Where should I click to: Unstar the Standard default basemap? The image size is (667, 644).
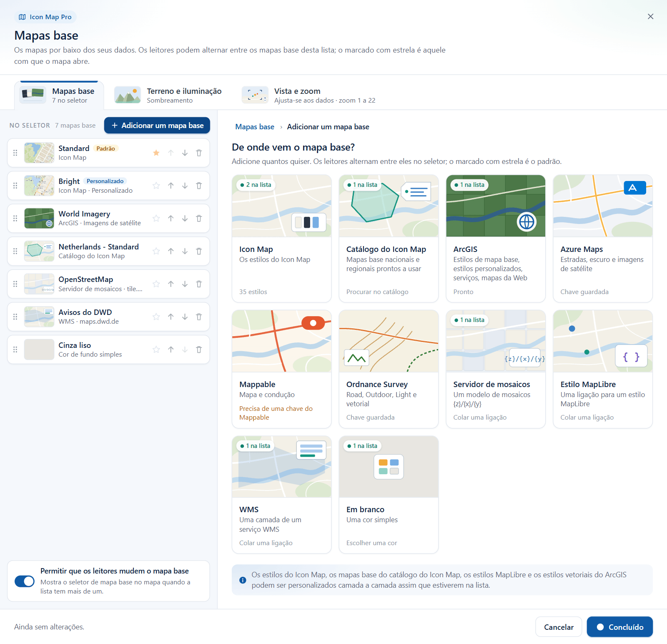click(156, 153)
